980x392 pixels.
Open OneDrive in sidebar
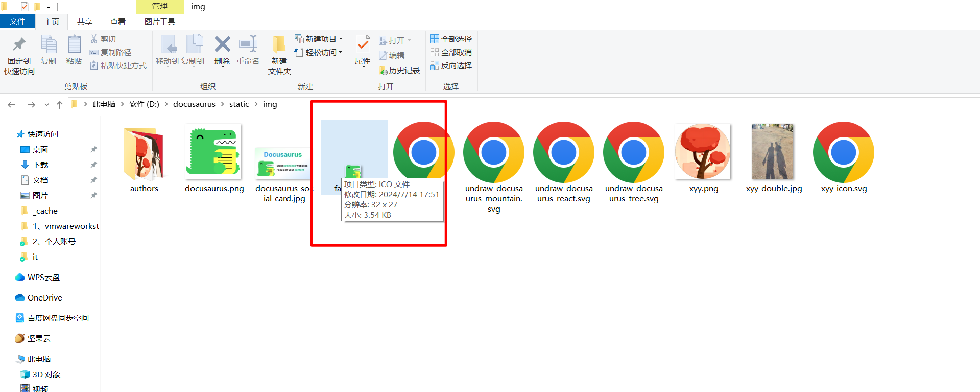tap(39, 297)
